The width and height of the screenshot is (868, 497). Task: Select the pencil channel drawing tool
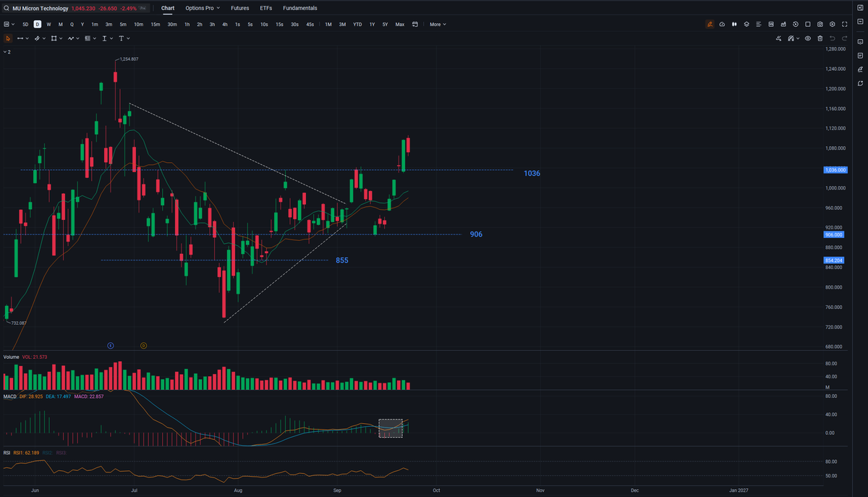[37, 38]
